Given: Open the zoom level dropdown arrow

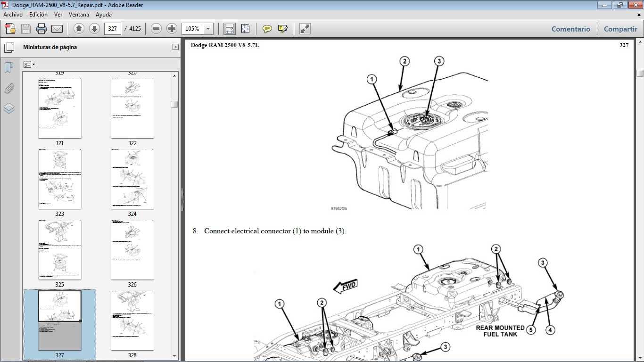Looking at the screenshot, I should pyautogui.click(x=208, y=29).
